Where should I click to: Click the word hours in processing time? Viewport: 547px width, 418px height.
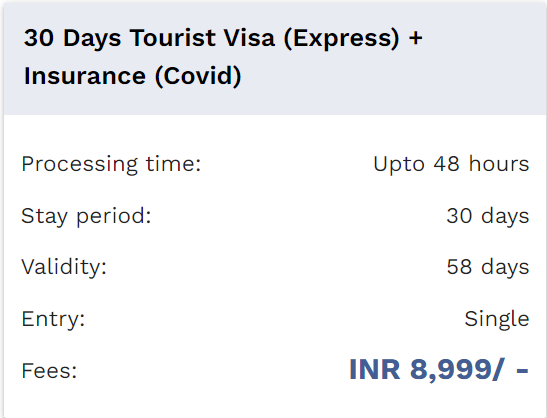(499, 163)
